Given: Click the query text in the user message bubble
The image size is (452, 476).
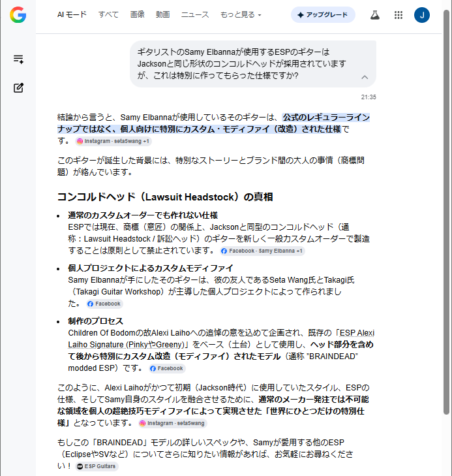Looking at the screenshot, I should 241,64.
